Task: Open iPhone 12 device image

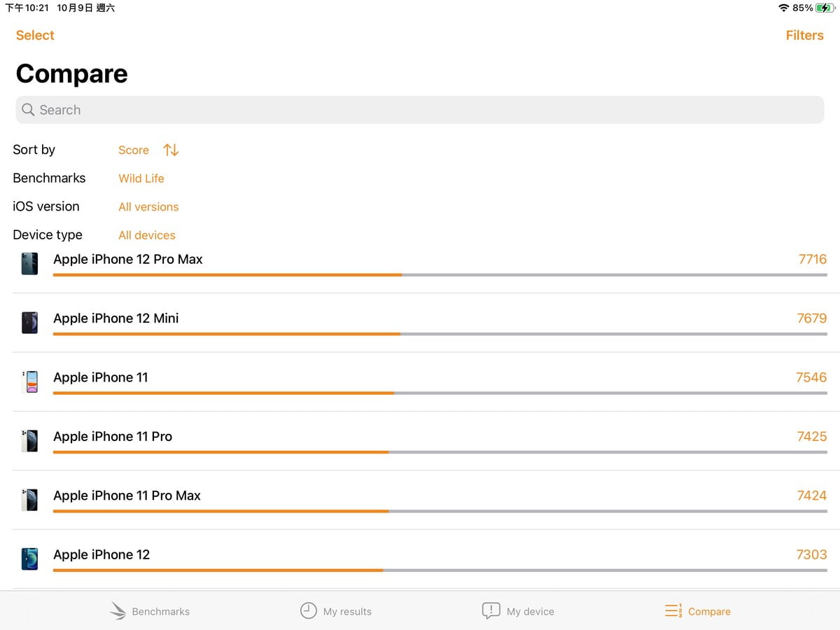Action: pyautogui.click(x=29, y=559)
